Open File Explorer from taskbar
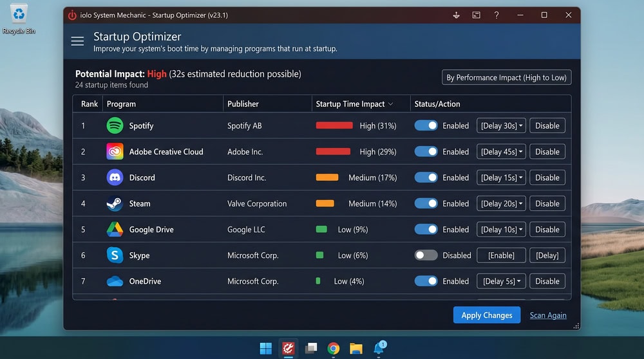The width and height of the screenshot is (644, 359). pyautogui.click(x=356, y=349)
